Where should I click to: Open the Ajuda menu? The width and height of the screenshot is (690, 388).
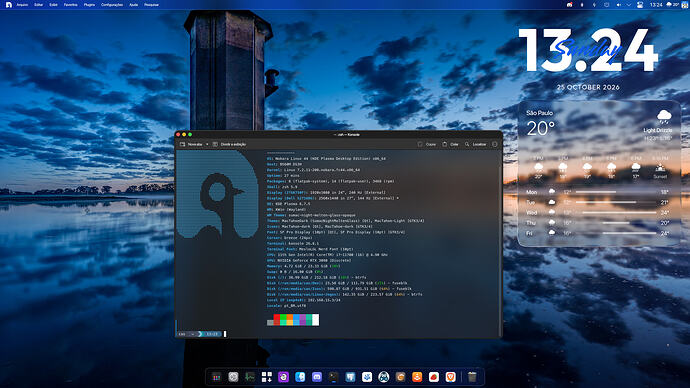[x=134, y=5]
